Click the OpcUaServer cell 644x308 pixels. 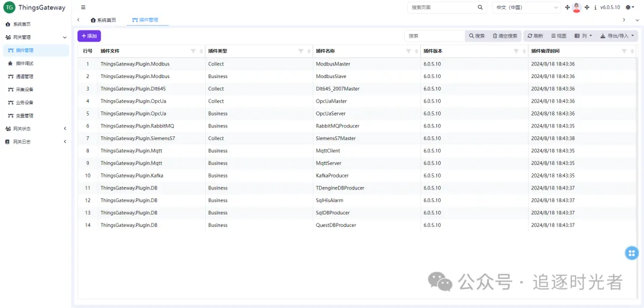pos(367,114)
